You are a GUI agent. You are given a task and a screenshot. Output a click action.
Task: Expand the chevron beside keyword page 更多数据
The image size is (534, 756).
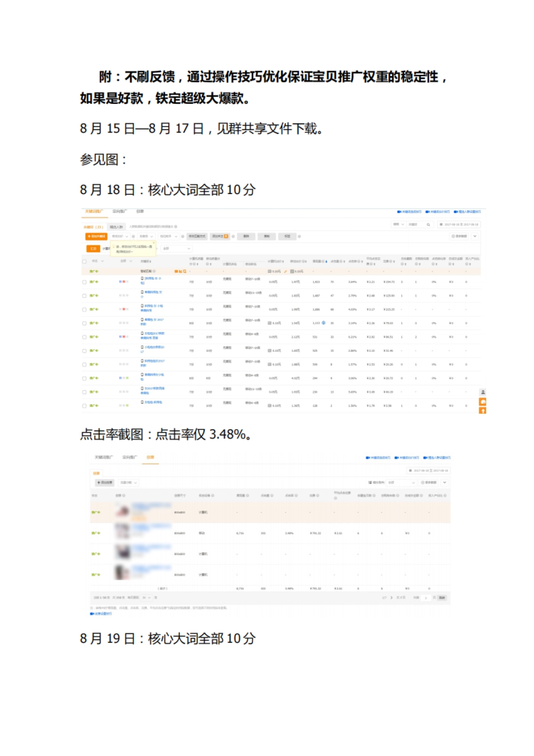coord(475,236)
